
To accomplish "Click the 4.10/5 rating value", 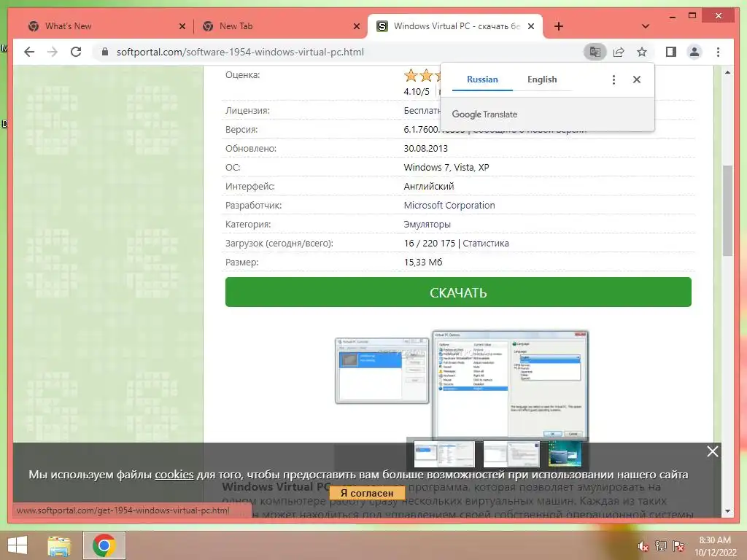I will (x=417, y=91).
